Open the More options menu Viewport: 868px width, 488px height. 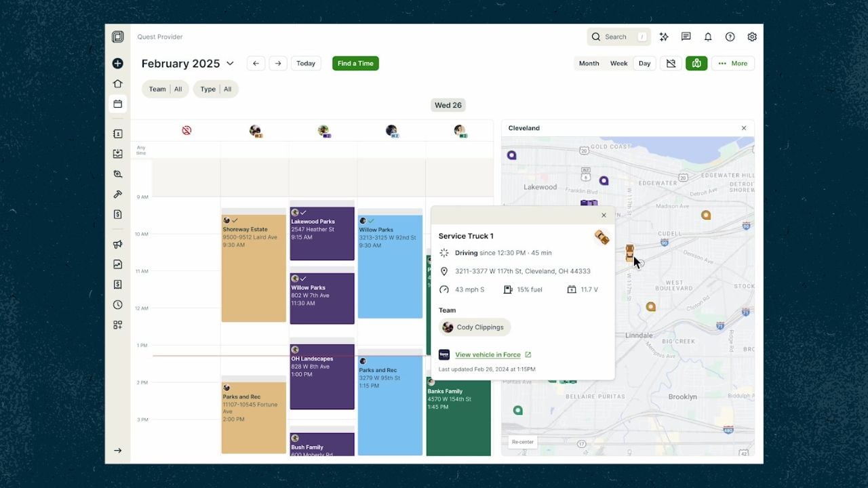pos(733,64)
